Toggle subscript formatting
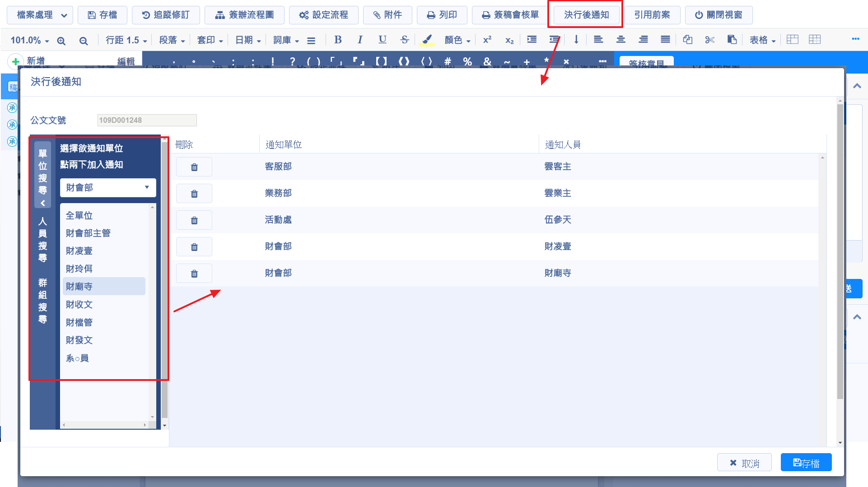Viewport: 868px width, 487px height. (509, 40)
